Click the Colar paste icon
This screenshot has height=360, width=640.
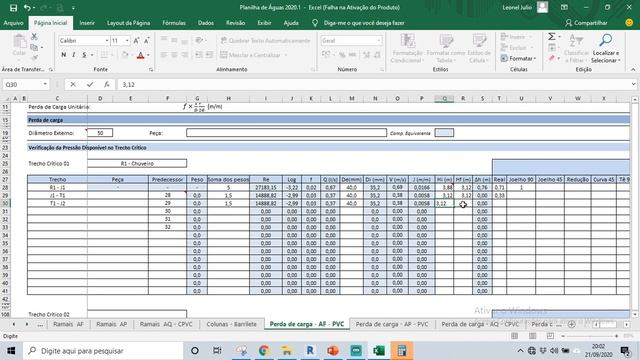(19, 45)
